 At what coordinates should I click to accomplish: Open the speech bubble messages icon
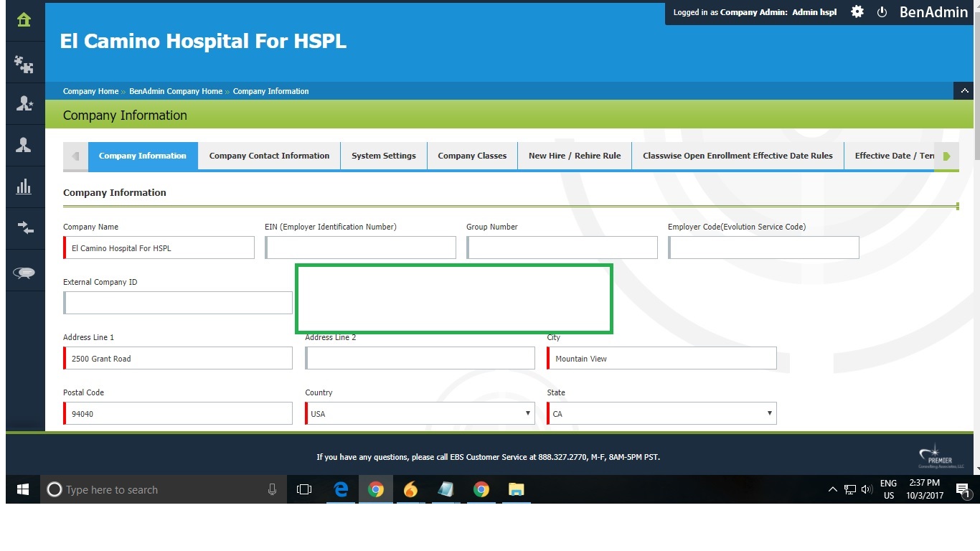coord(24,273)
